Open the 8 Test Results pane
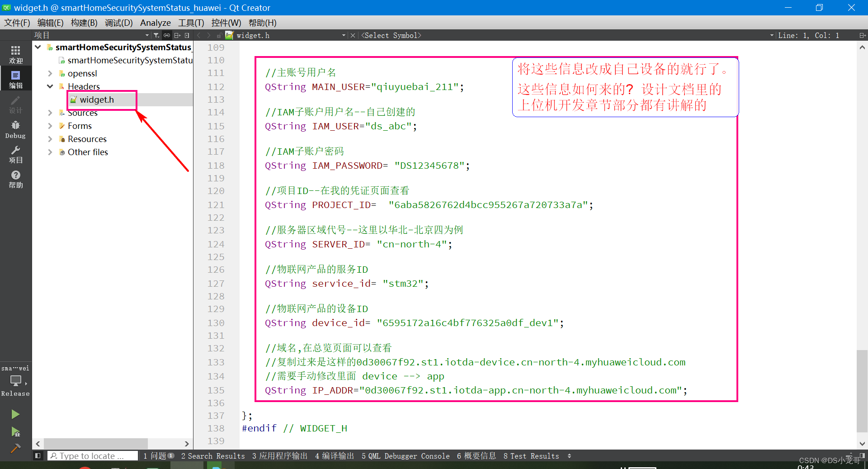This screenshot has width=868, height=469. (531, 456)
